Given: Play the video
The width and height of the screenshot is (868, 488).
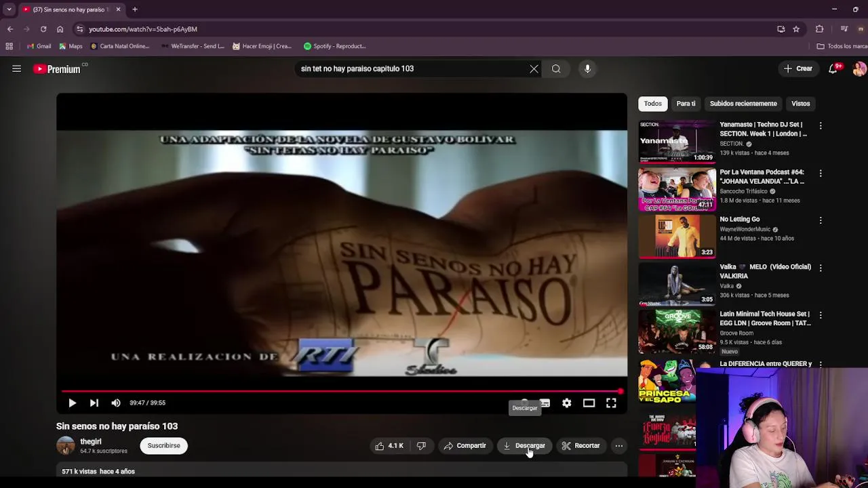Looking at the screenshot, I should pos(72,403).
